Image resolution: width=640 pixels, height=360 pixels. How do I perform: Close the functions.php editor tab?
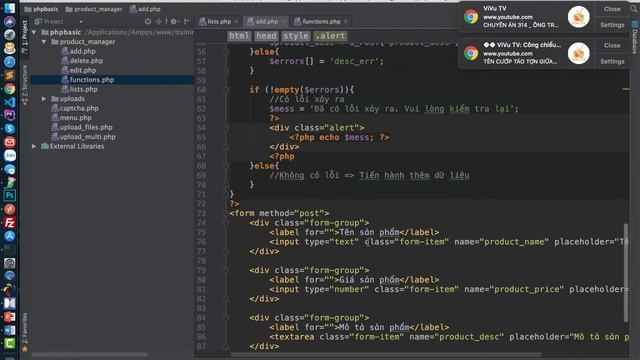[346, 22]
